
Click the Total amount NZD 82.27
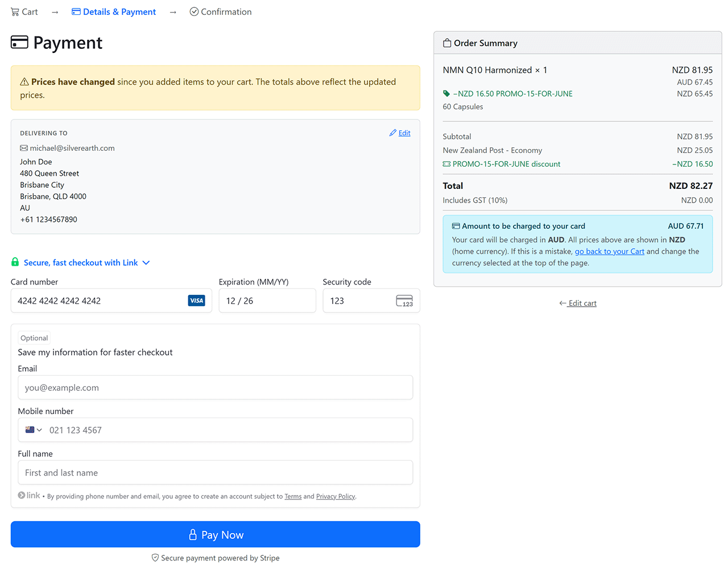point(691,186)
